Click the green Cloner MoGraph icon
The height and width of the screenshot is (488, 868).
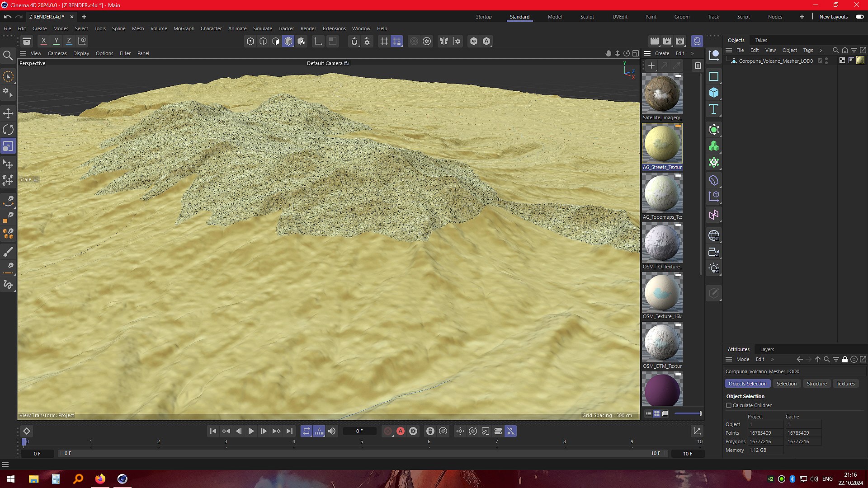714,146
